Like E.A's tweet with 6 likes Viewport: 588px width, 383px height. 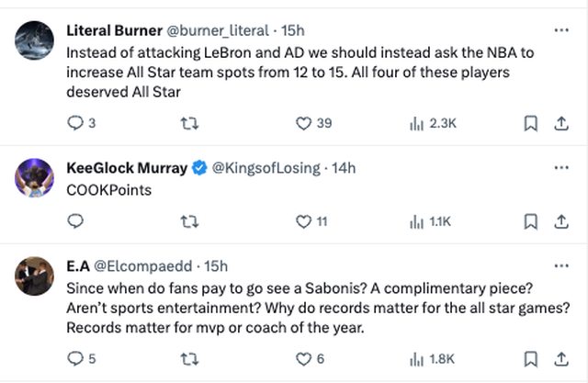(x=305, y=359)
